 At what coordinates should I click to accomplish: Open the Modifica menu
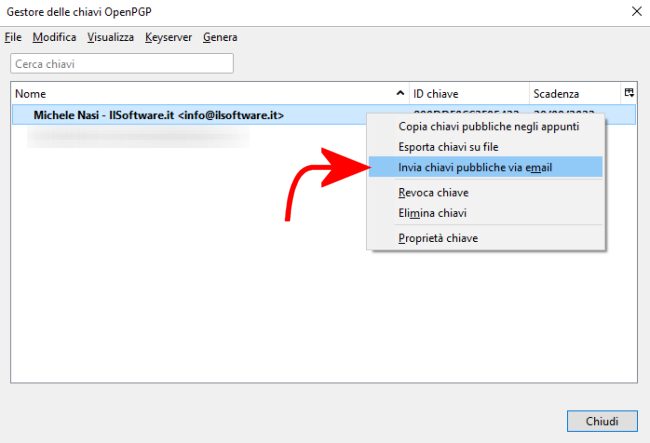[54, 37]
